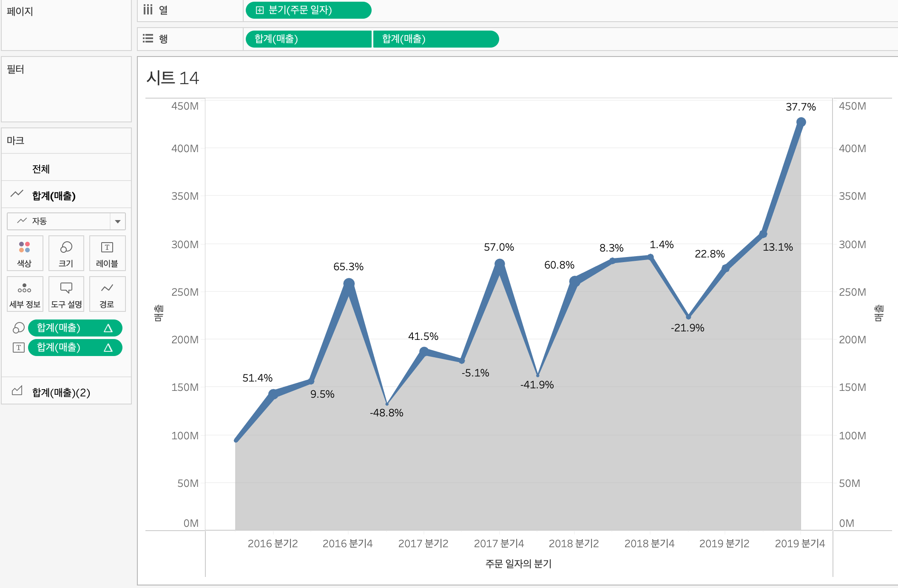Click the 색상 (Color) mark card
Screen dimensions: 898x588
point(25,253)
